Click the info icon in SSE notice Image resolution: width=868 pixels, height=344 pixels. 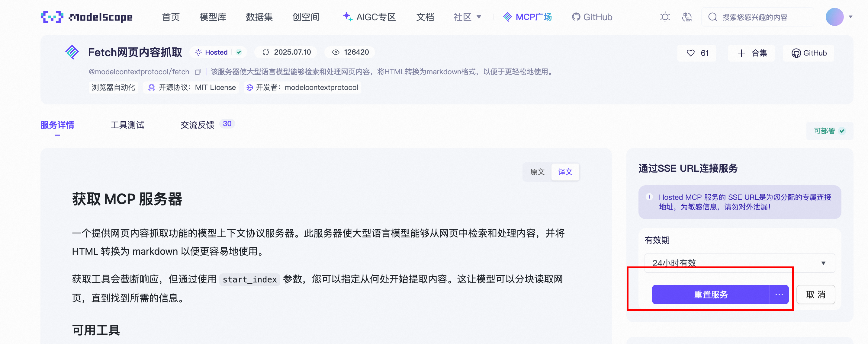coord(649,197)
